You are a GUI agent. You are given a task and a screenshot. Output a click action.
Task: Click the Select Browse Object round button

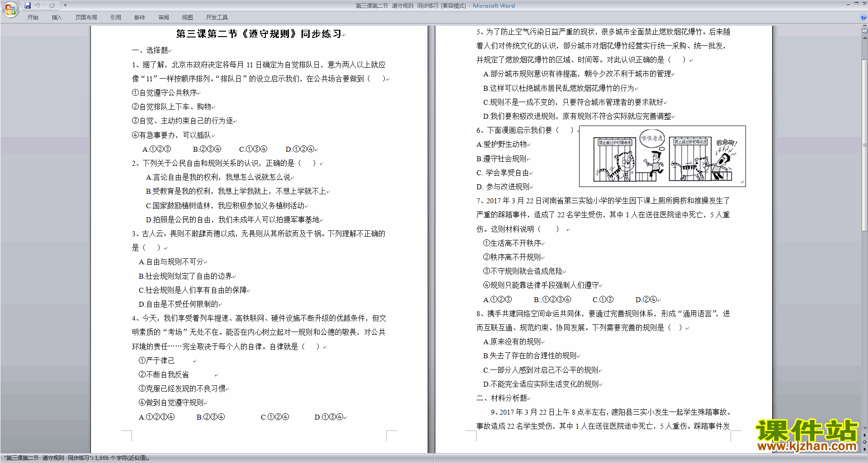click(x=865, y=442)
